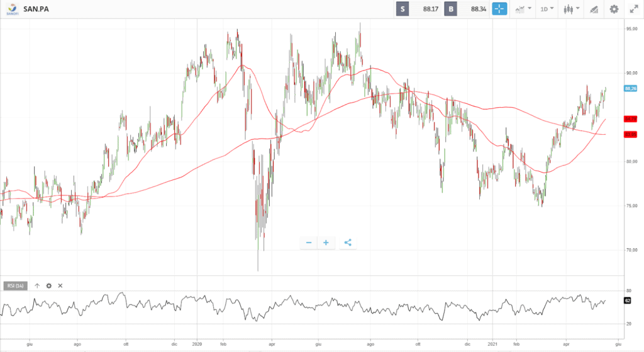644x352 pixels.
Task: Click the Sanofi logo
Action: pyautogui.click(x=11, y=9)
